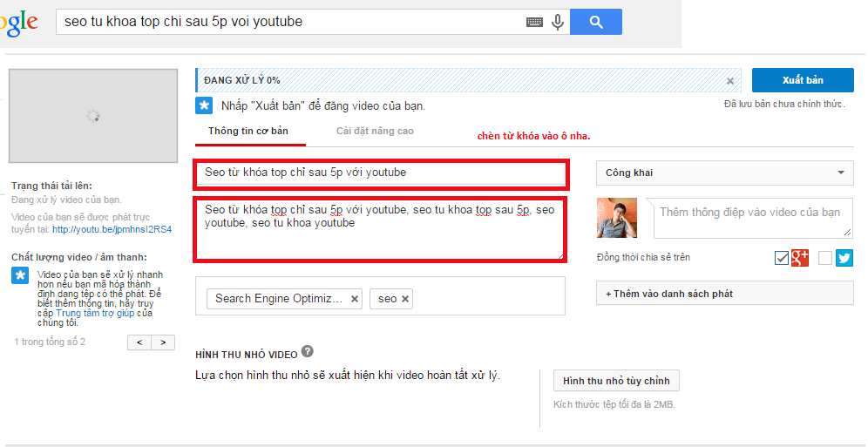
Task: Click the star icon under video quality
Action: (20, 275)
